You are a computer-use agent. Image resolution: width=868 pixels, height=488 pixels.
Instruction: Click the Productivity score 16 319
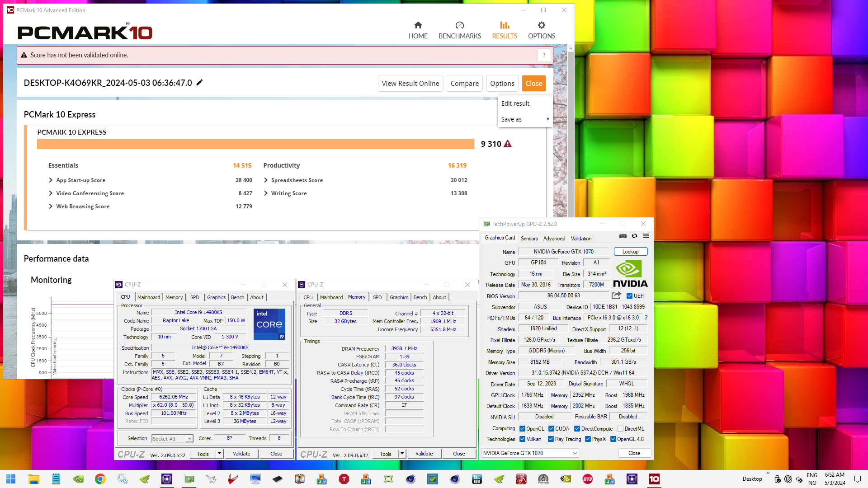(457, 165)
